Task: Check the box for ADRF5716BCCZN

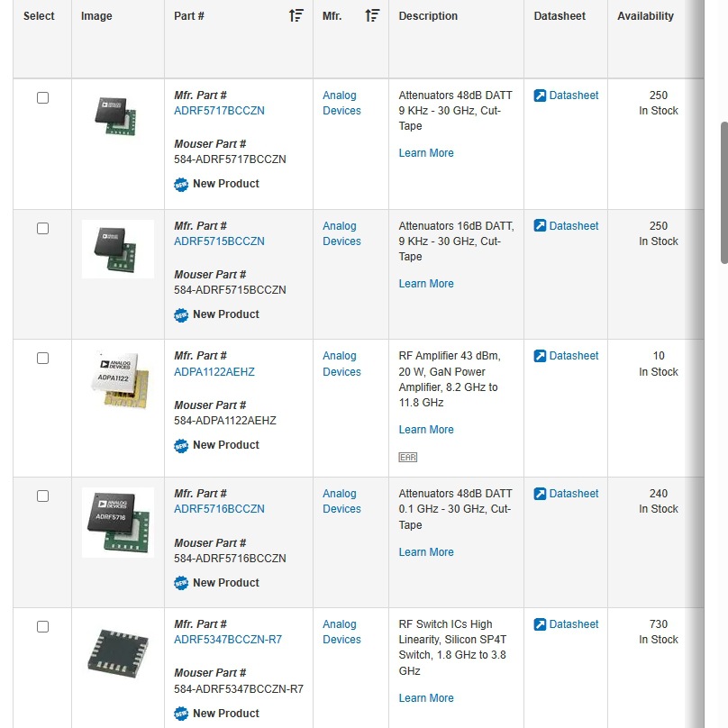Action: (x=42, y=496)
